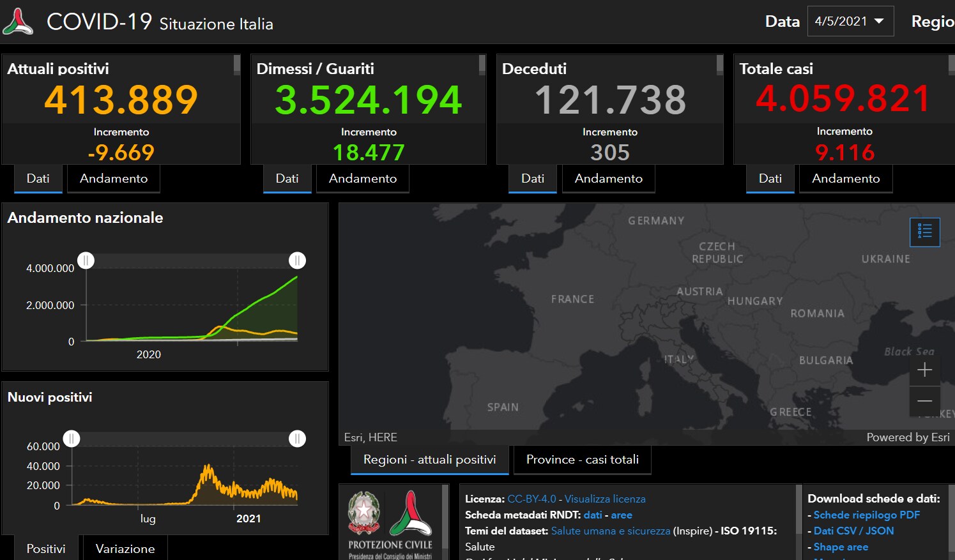Screen dimensions: 955x560
Task: Click the Protezione Civile emblem in footer
Action: point(411,514)
